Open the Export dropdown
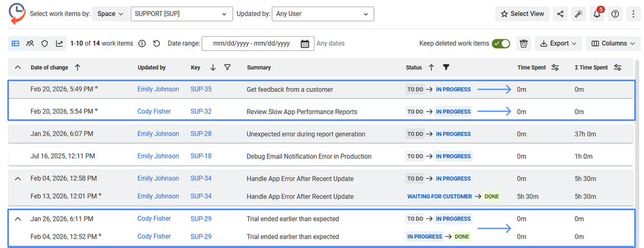 [558, 44]
